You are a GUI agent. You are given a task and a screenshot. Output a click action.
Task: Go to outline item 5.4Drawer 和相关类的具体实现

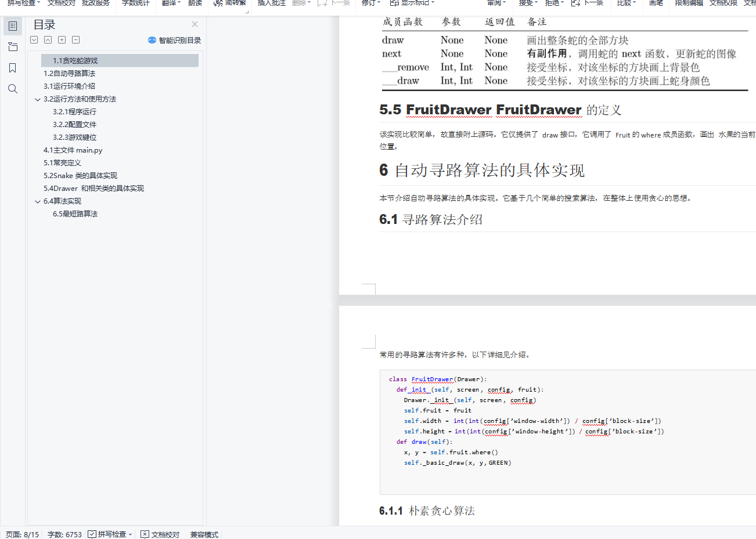[93, 188]
